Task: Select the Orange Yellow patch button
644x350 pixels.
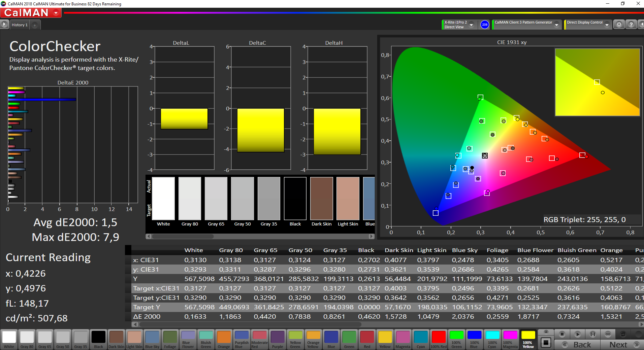Action: click(313, 339)
